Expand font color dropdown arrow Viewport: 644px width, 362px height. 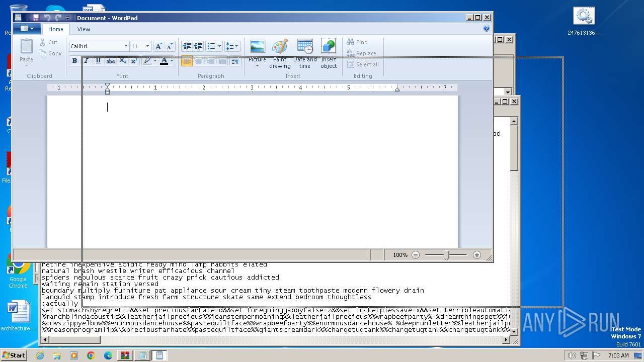pos(172,61)
